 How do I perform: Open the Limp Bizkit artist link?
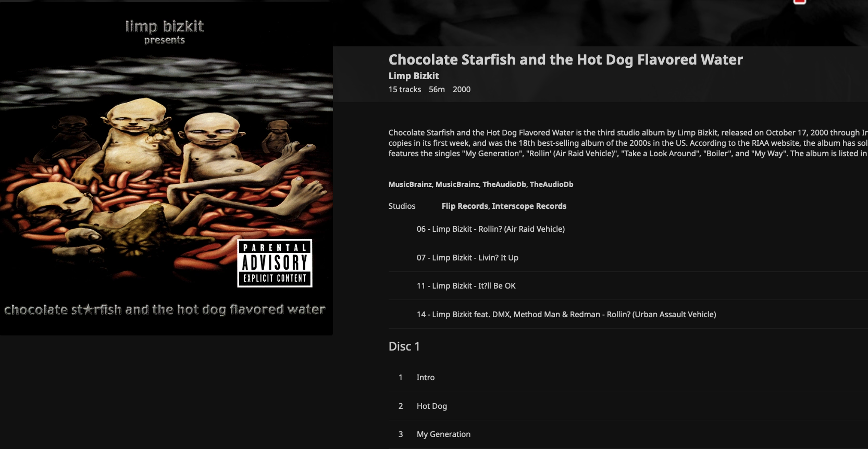click(414, 76)
